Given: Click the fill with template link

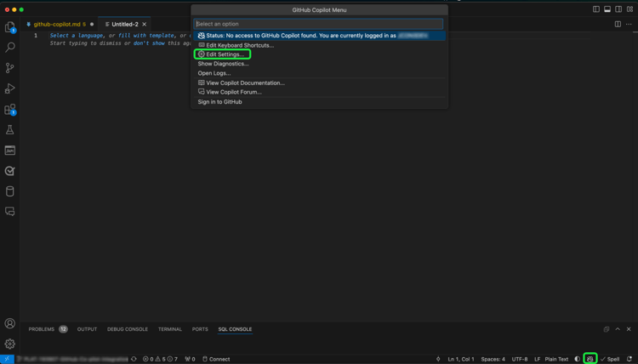Looking at the screenshot, I should 146,36.
